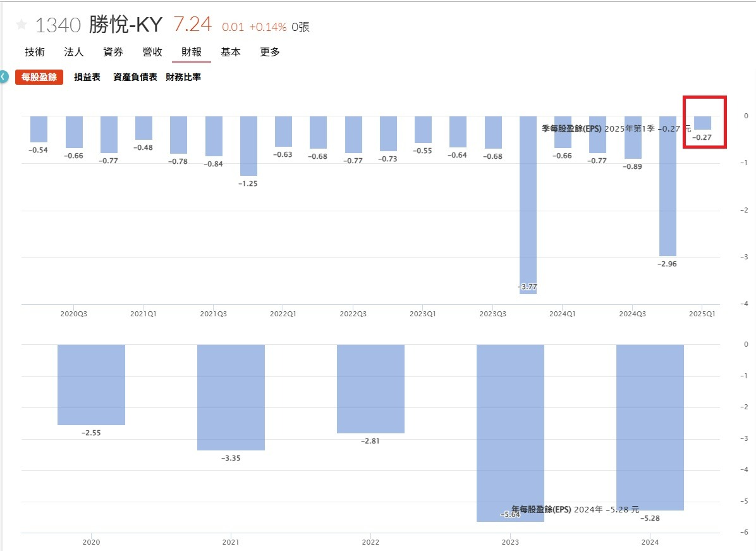Click the 2020 annual bar -2.55

tap(91, 385)
